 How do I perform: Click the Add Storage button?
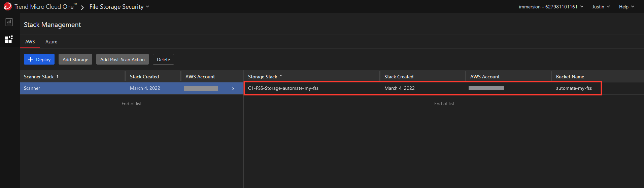pyautogui.click(x=75, y=59)
